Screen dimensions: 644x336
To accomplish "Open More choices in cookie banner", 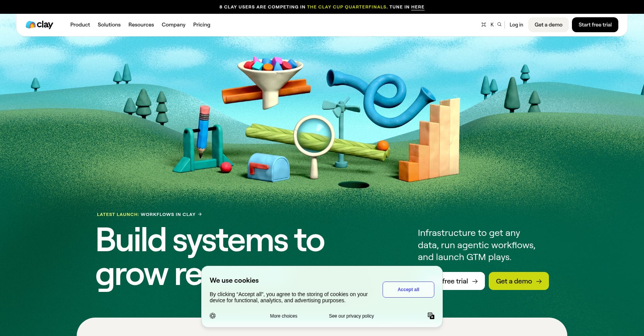I will [284, 316].
